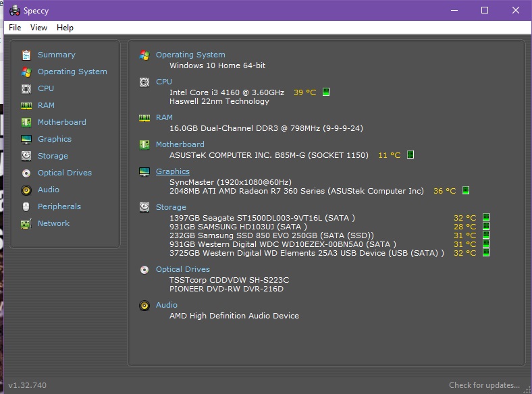
Task: Click Check for updates link
Action: pyautogui.click(x=485, y=385)
